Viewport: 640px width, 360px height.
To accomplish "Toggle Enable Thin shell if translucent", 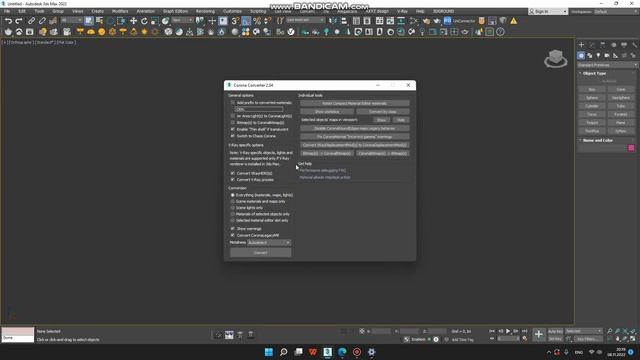I will pyautogui.click(x=233, y=129).
